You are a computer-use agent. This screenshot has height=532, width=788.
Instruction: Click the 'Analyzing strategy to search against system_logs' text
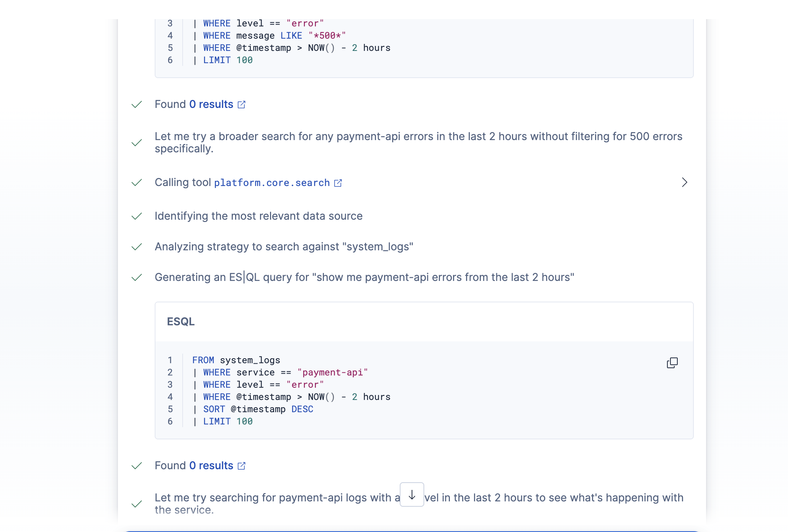pos(284,247)
